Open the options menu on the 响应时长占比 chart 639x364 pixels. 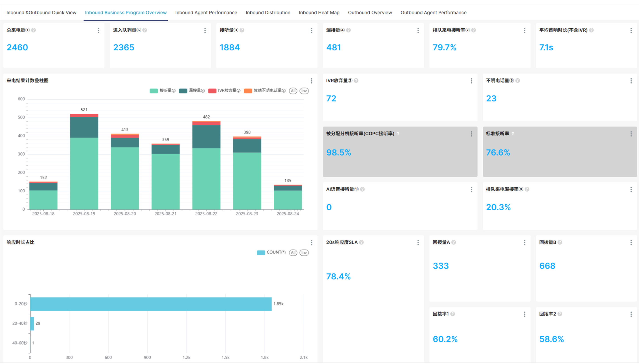(x=311, y=242)
